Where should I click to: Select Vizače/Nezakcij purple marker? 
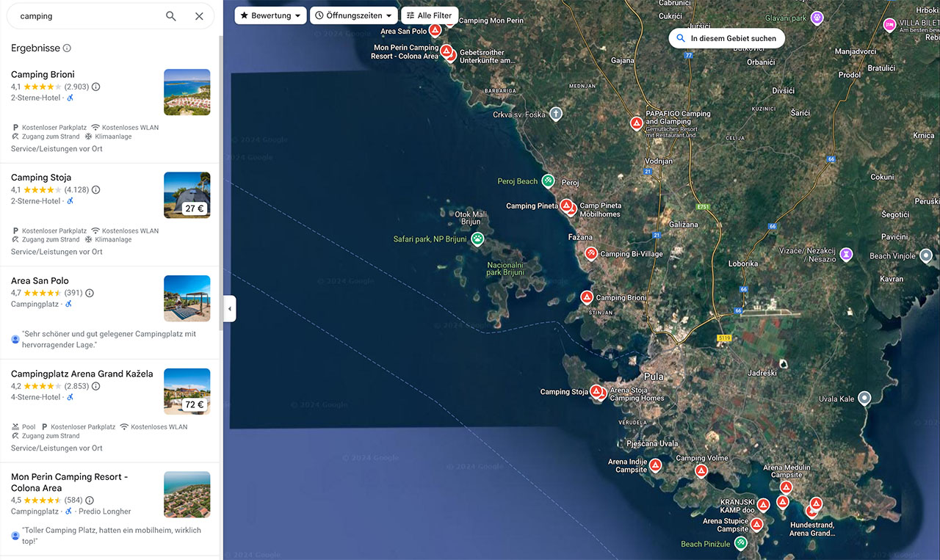(x=847, y=254)
